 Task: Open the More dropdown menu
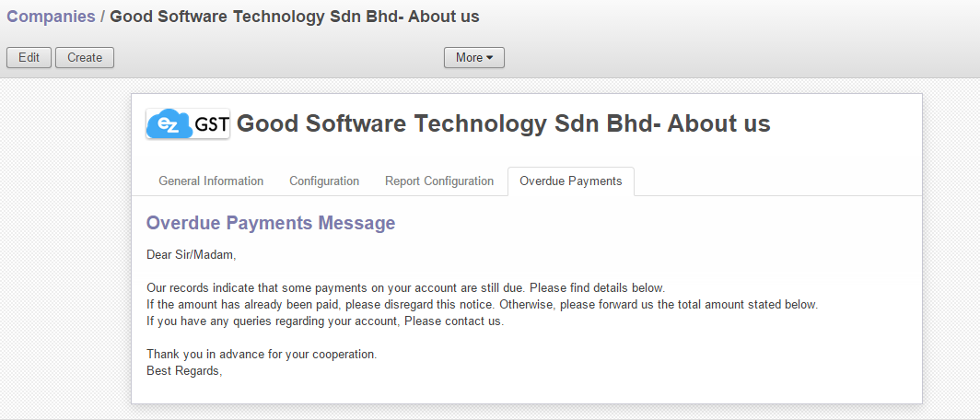tap(473, 57)
